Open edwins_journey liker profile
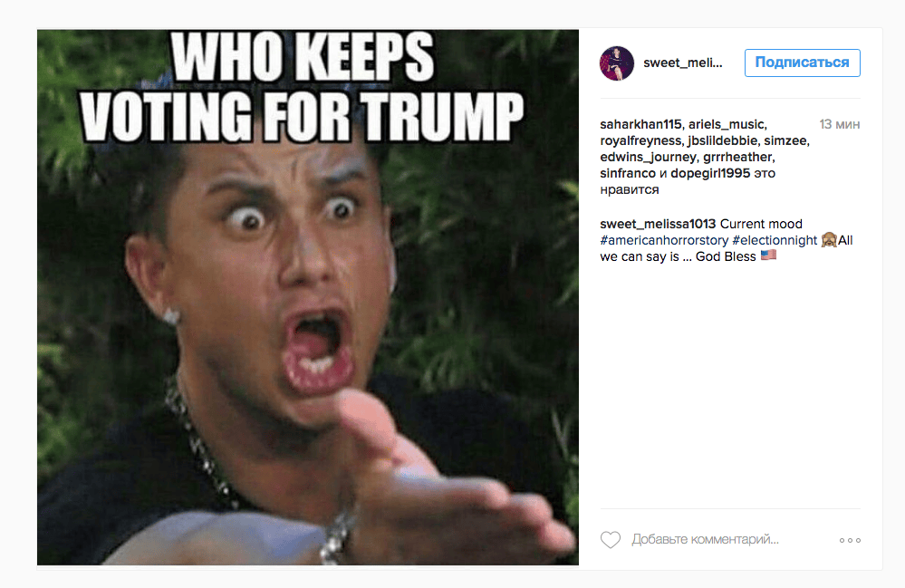 [x=648, y=157]
